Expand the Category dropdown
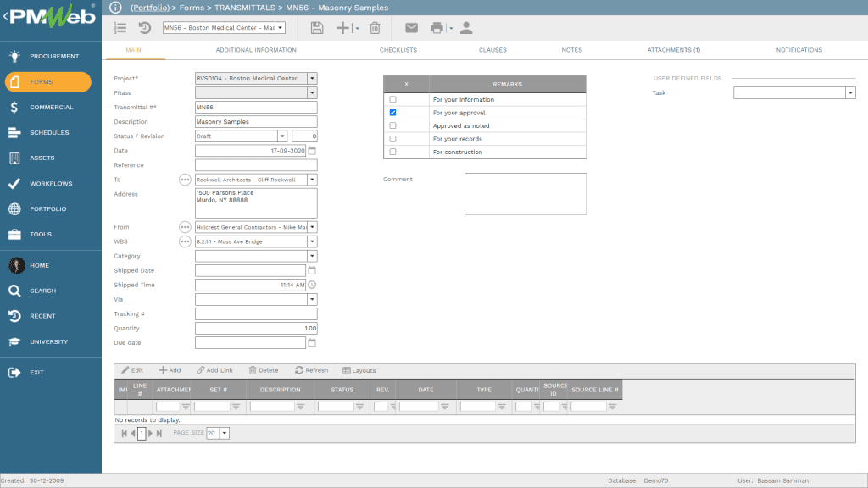This screenshot has width=868, height=488. [x=312, y=256]
